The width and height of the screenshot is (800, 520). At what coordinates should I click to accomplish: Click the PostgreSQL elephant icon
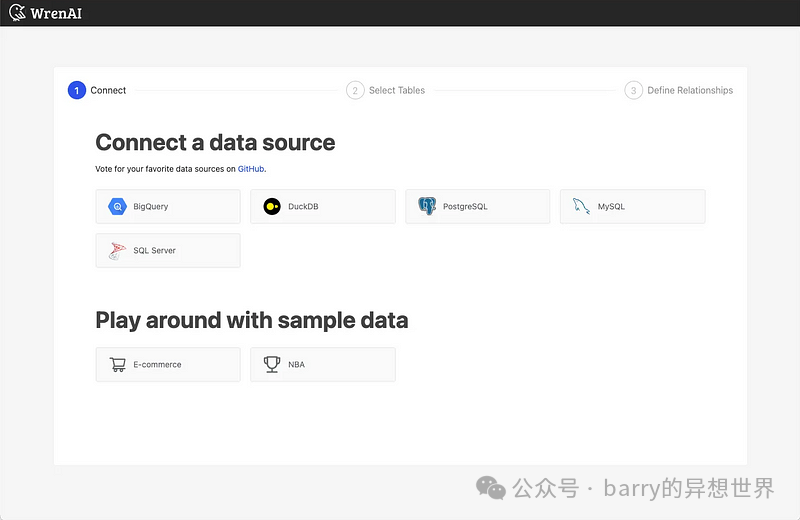[x=427, y=206]
